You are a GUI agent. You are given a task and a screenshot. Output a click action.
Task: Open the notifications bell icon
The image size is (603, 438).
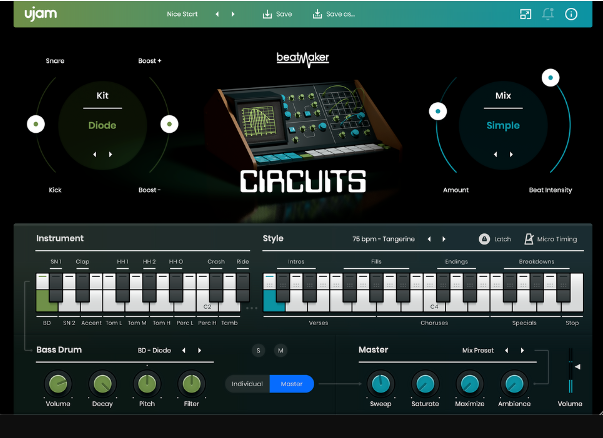548,14
